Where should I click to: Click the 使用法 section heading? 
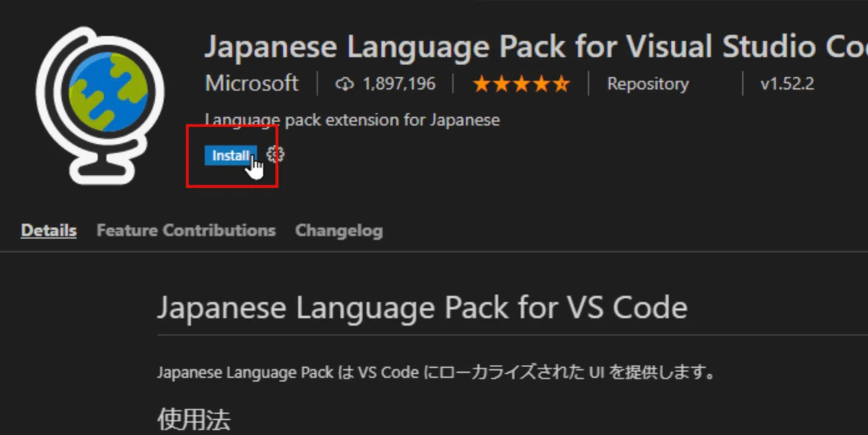[x=194, y=418]
